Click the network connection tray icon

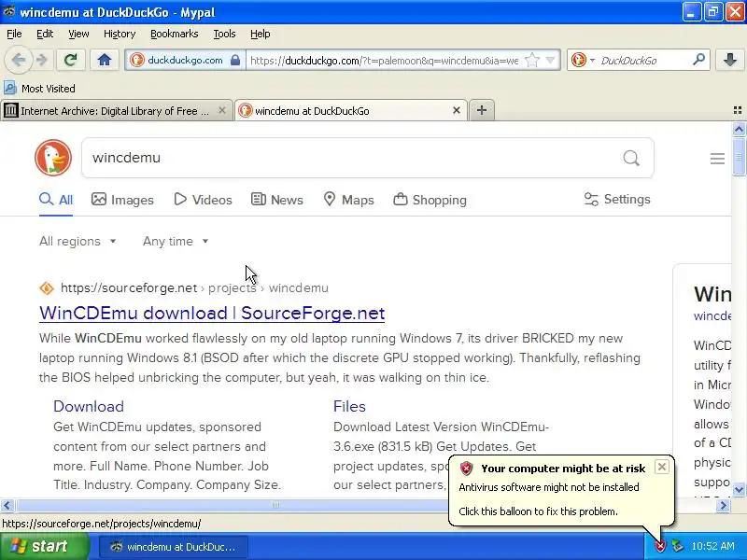point(677,546)
